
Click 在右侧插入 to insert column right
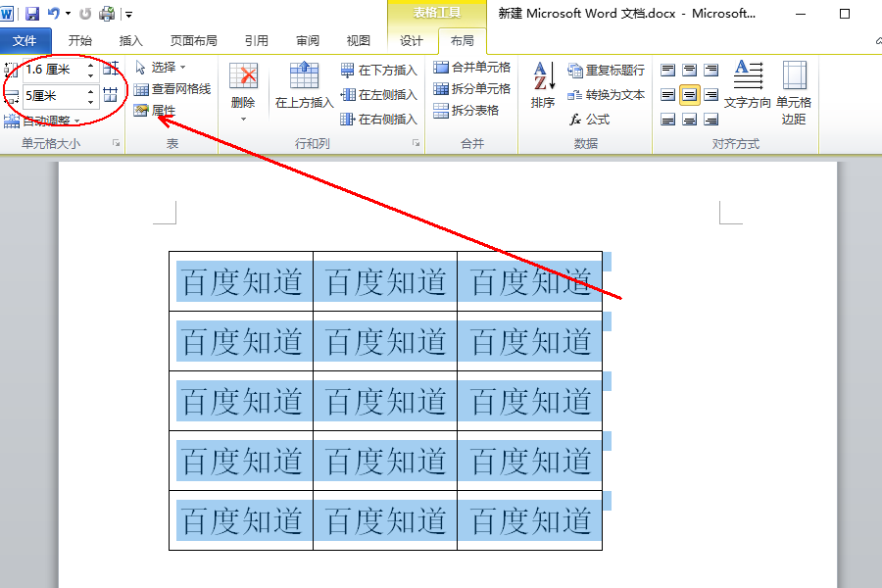coord(378,120)
